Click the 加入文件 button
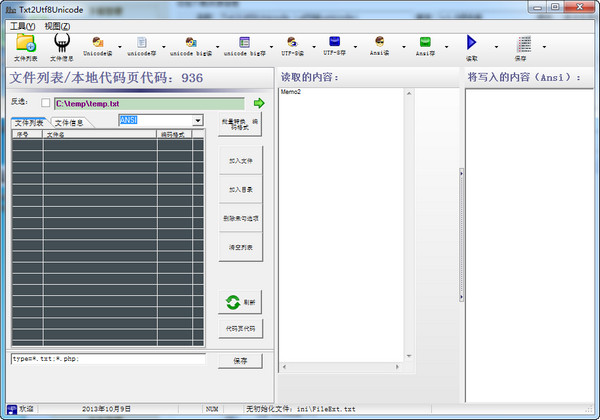The height and width of the screenshot is (420, 600). [241, 159]
